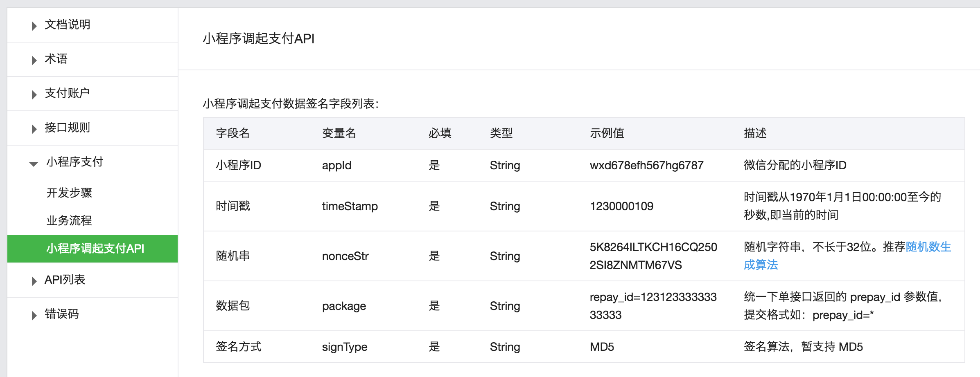Expand the 错误码 section arrow

[x=34, y=315]
